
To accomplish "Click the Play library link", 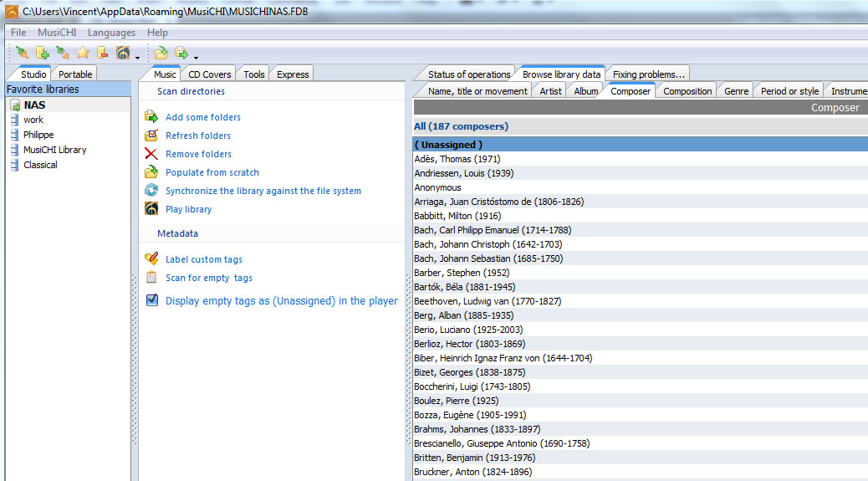I will 189,209.
